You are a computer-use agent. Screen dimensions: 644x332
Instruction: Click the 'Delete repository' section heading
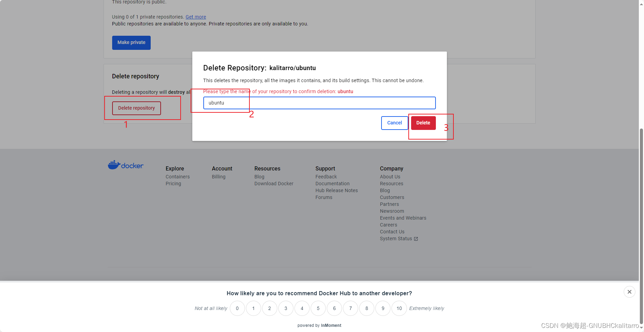136,76
